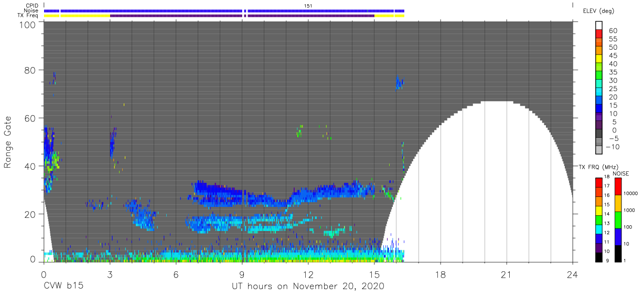This screenshot has width=644, height=297.
Task: Click the '24' UT hour tick label
Action: tap(573, 274)
